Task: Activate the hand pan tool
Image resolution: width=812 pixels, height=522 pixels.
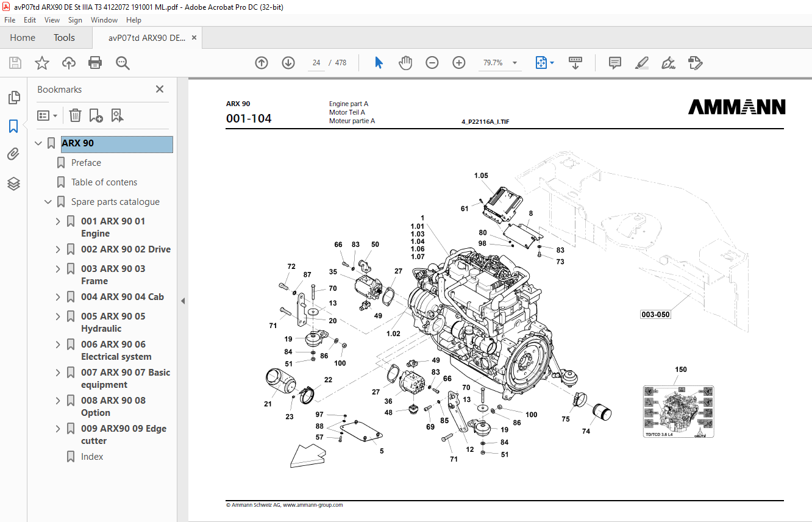Action: [405, 63]
